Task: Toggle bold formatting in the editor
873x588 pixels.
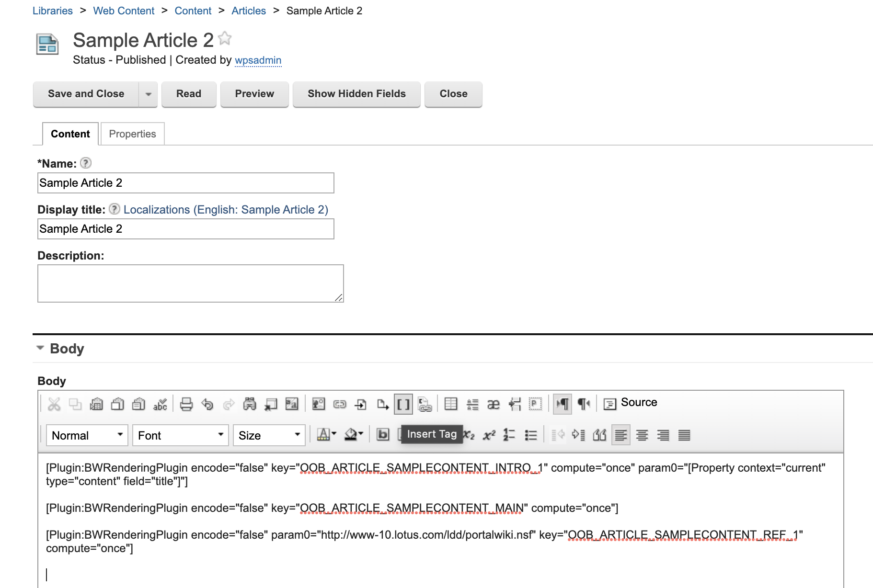Action: pos(382,435)
